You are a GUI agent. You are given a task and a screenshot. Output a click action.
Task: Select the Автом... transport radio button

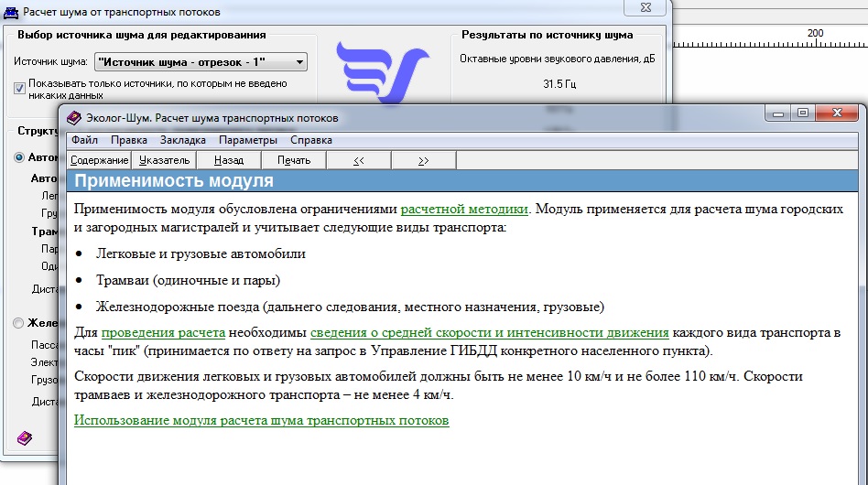tap(19, 157)
